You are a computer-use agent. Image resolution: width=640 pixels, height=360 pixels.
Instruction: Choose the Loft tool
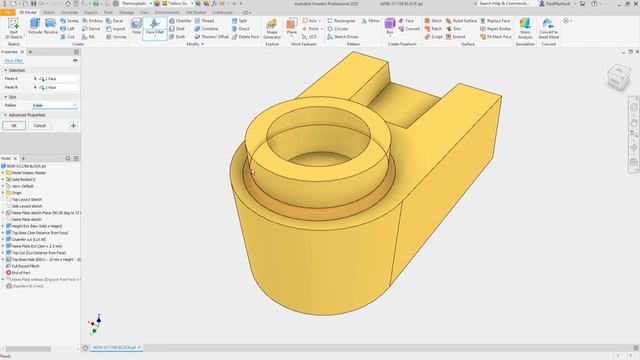coord(68,29)
